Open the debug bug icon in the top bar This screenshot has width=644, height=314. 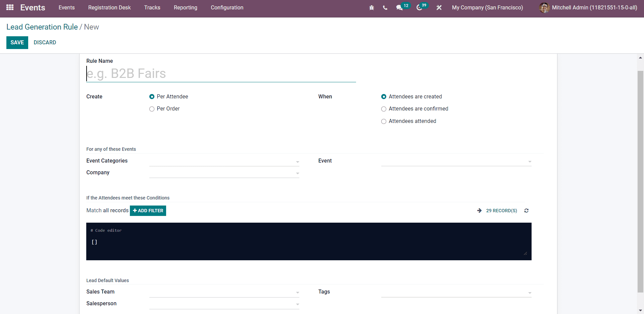tap(371, 7)
